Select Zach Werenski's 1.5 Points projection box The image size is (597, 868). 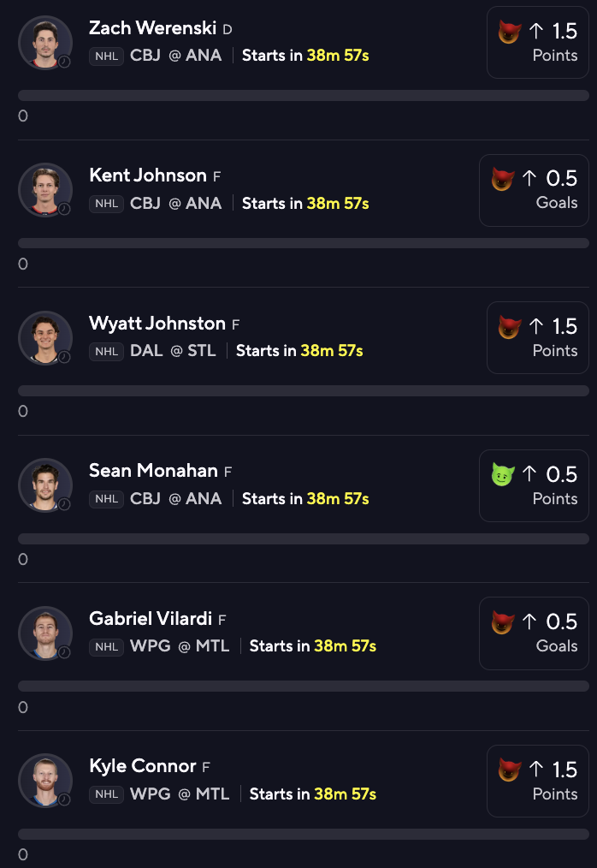click(537, 43)
